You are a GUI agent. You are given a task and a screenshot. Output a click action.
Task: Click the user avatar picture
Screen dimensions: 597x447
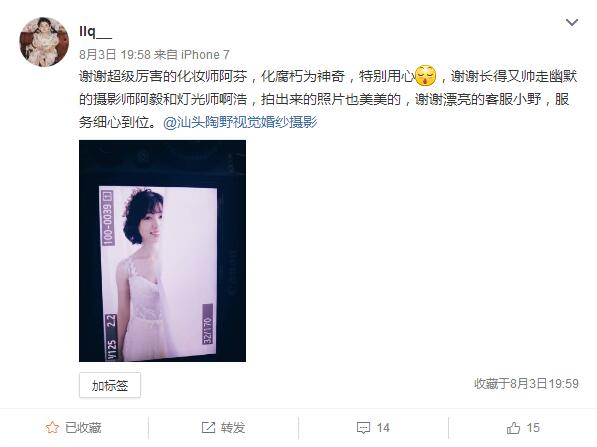[44, 42]
